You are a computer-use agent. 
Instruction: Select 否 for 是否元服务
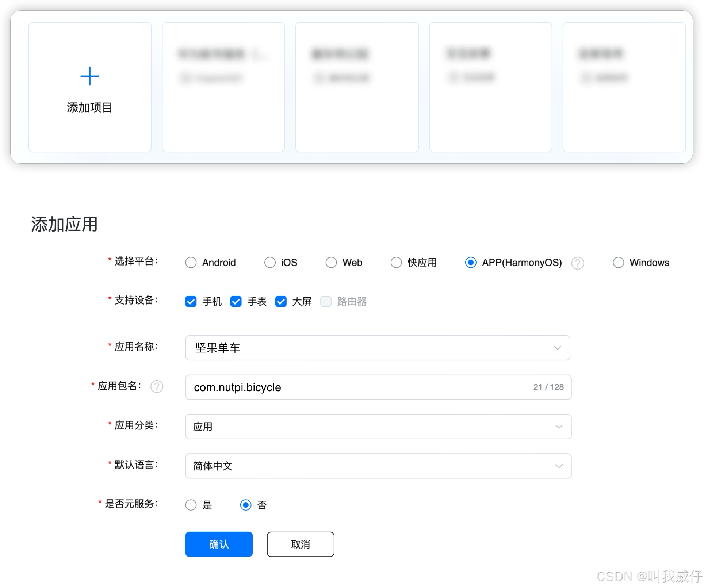[x=246, y=505]
